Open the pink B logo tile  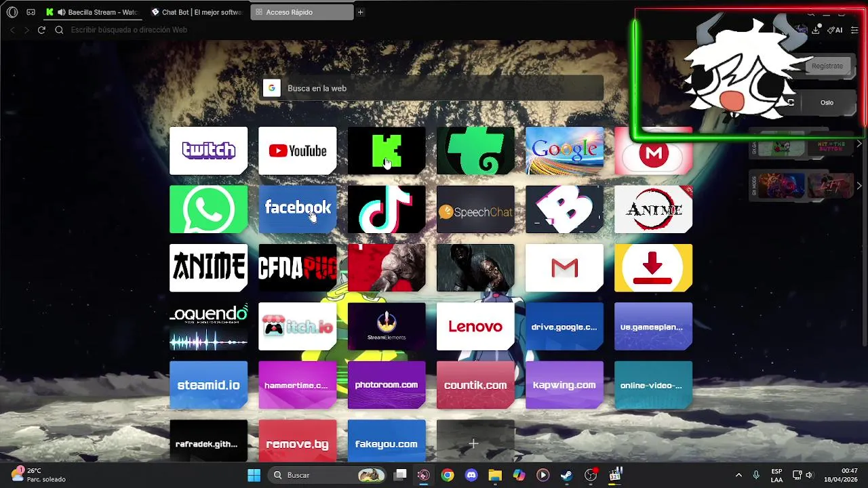tap(564, 209)
